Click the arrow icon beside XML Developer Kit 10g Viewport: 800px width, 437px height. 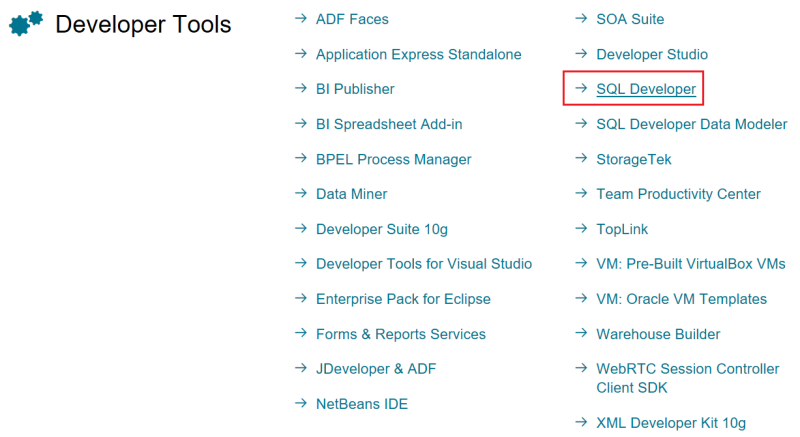point(581,422)
